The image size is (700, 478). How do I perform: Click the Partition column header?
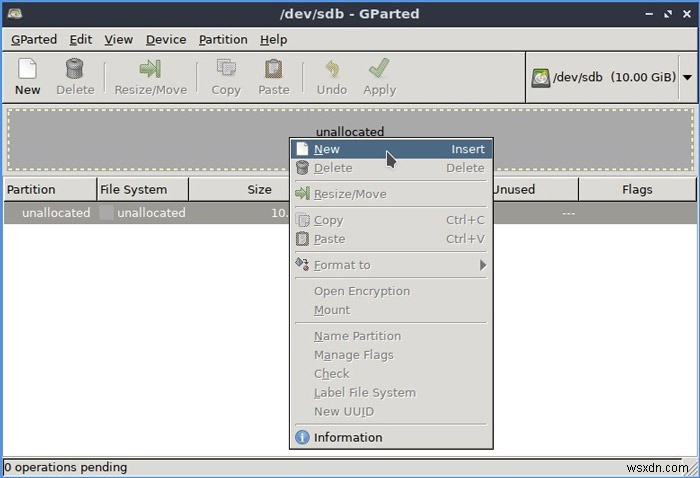click(x=50, y=190)
